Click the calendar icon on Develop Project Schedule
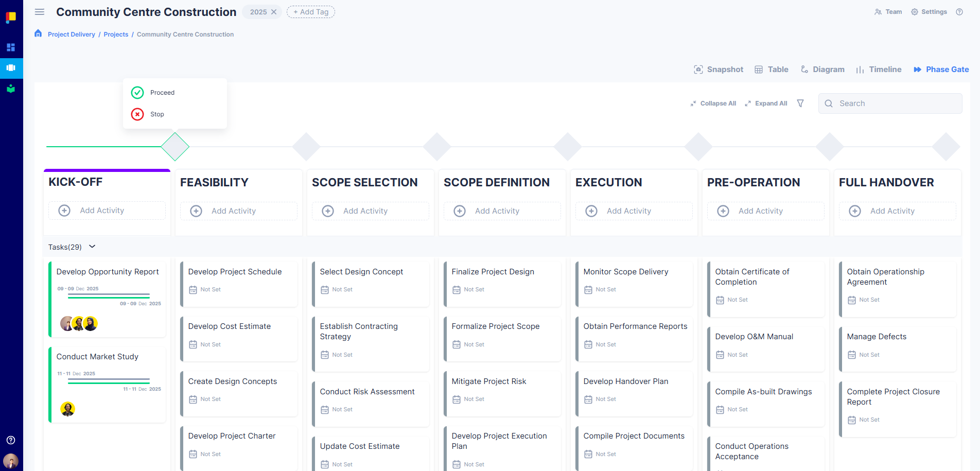 (x=193, y=290)
